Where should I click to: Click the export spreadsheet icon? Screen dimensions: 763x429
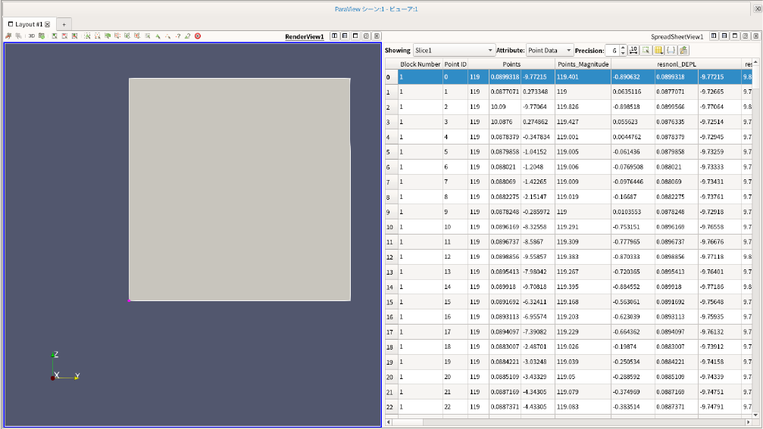click(x=684, y=50)
